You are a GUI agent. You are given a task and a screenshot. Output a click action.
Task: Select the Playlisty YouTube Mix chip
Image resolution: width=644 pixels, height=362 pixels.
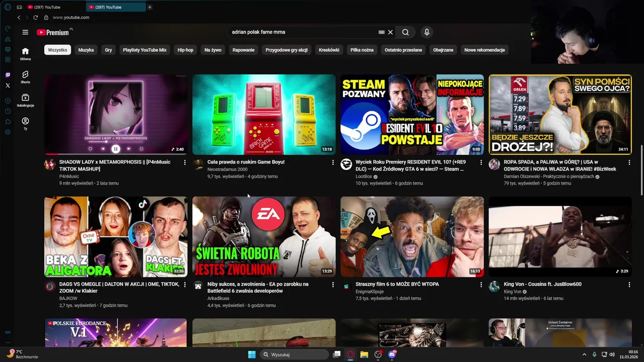[x=144, y=50]
